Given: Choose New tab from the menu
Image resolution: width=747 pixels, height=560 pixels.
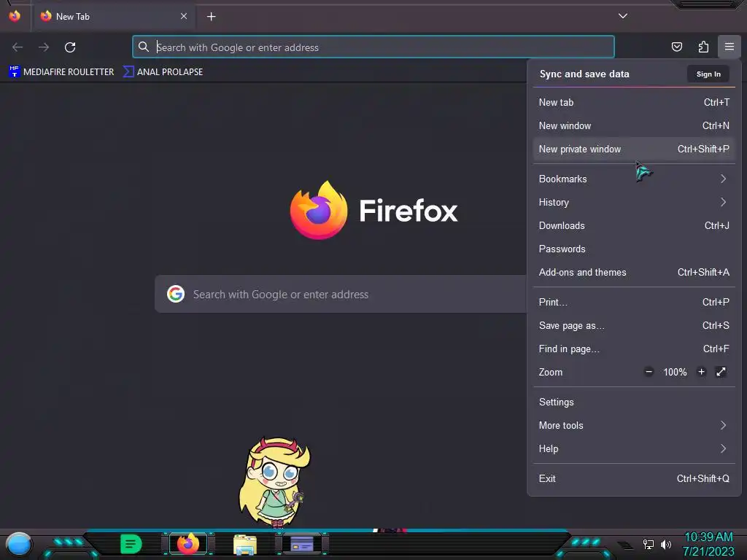Looking at the screenshot, I should pos(634,102).
